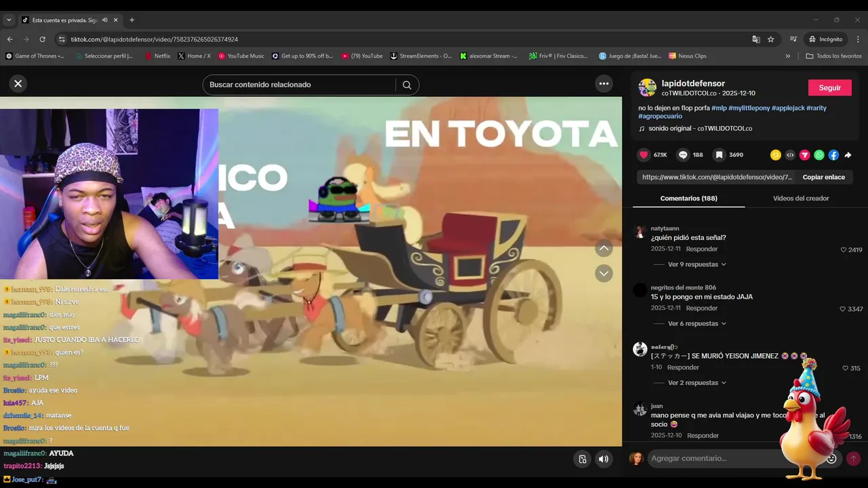This screenshot has width=868, height=488.
Task: Open the three-dot more options menu
Action: [604, 83]
